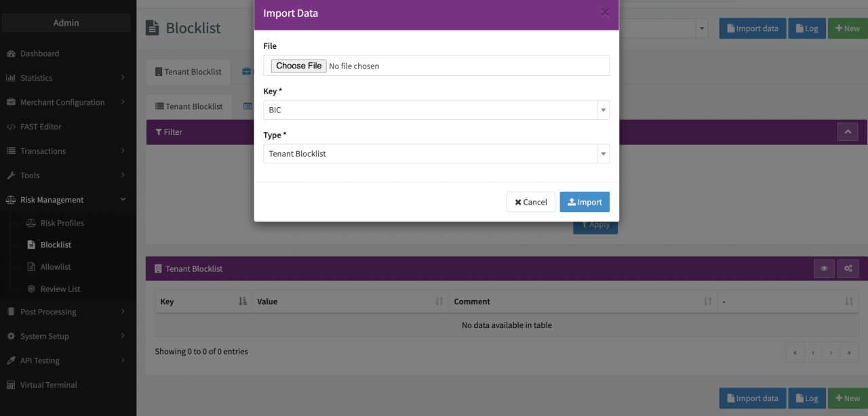
Task: Open the FAST Editor page
Action: [x=41, y=127]
